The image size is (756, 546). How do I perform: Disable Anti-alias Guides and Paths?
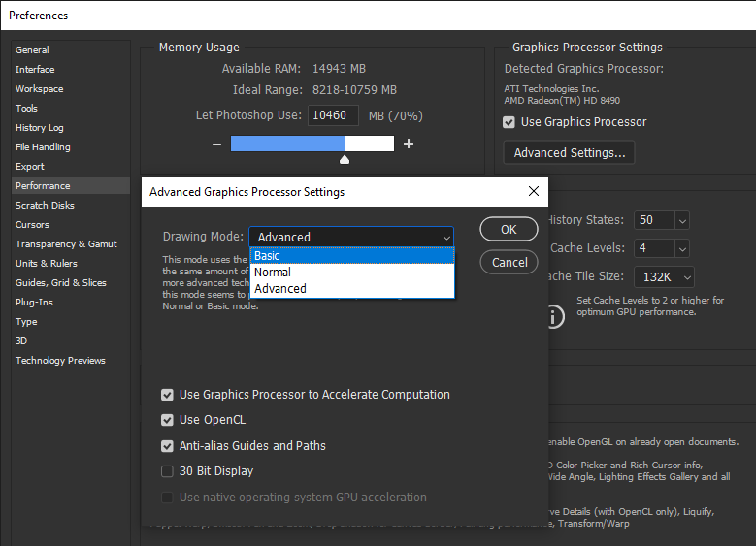(x=168, y=446)
